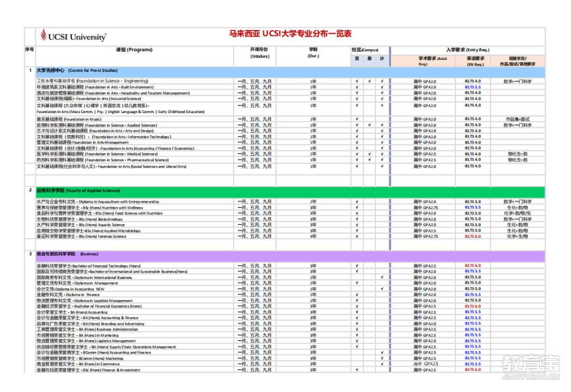Click the UCSI University logo
Screen dimensions: 571x392
coord(73,36)
